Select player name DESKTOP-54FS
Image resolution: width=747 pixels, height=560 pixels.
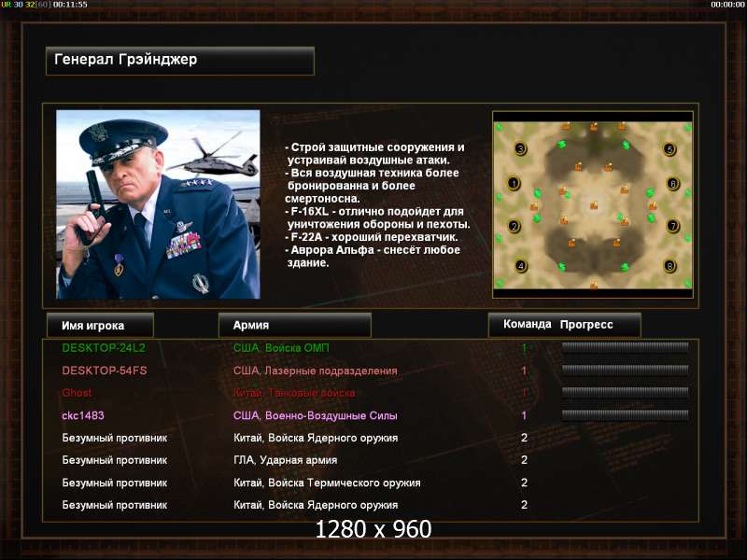point(105,371)
